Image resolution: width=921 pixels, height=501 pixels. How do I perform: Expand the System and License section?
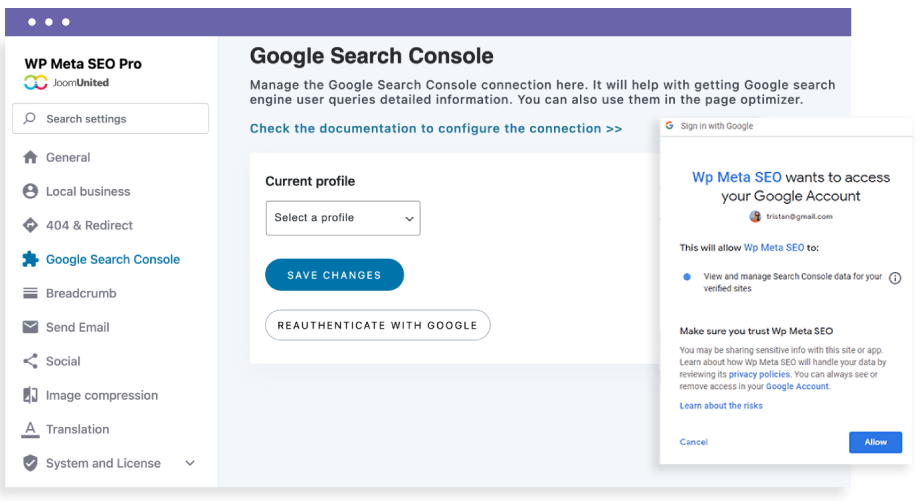[190, 463]
